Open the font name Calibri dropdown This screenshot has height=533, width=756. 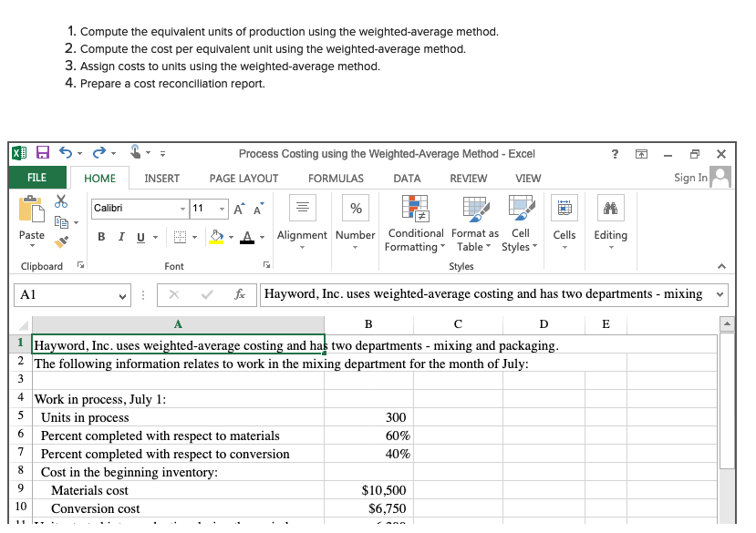[x=182, y=209]
